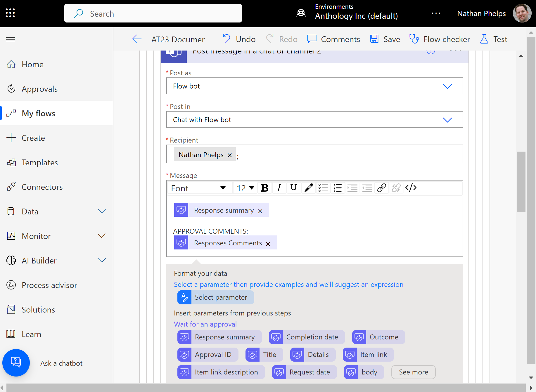The width and height of the screenshot is (536, 392).
Task: Click the vertical scrollbar thumb of canvas
Action: click(x=521, y=182)
